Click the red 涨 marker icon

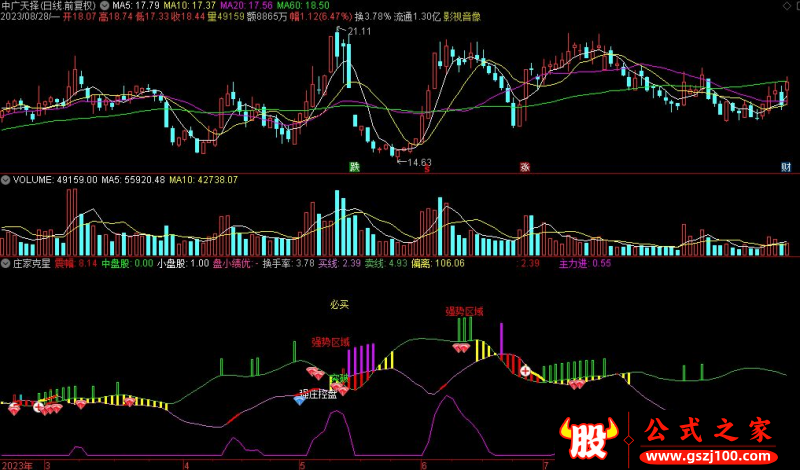524,166
